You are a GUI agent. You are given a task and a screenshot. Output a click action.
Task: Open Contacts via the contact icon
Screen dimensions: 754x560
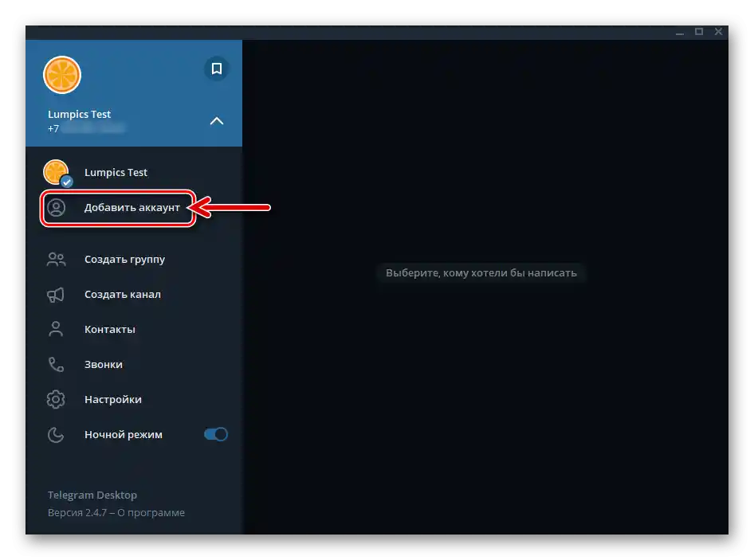[55, 329]
